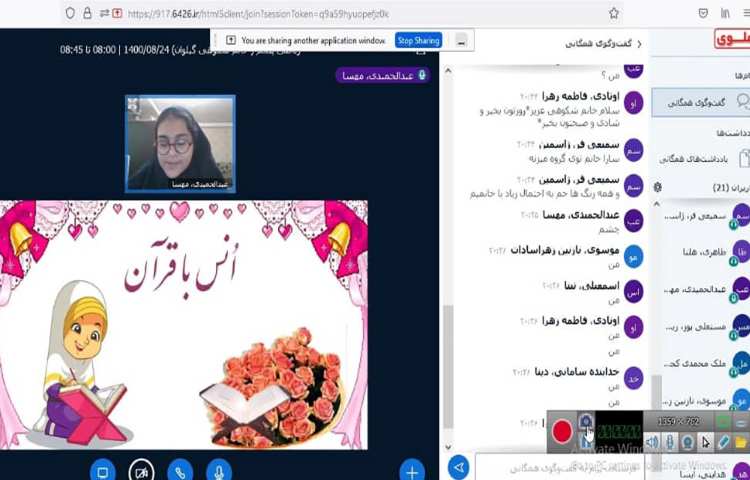The image size is (750, 480).
Task: Toggle the webcam icon beside the cursor tool in recorder toolbar
Action: coord(688,442)
